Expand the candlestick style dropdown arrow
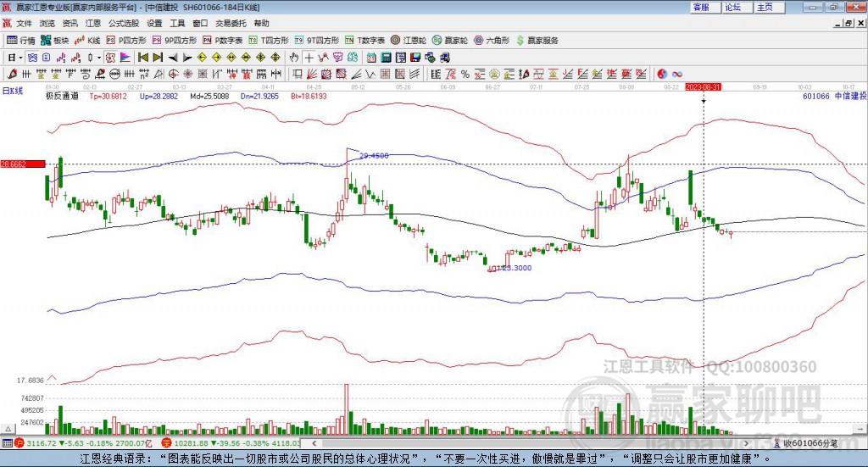Viewport: 868px width, 467px height. pos(99,58)
